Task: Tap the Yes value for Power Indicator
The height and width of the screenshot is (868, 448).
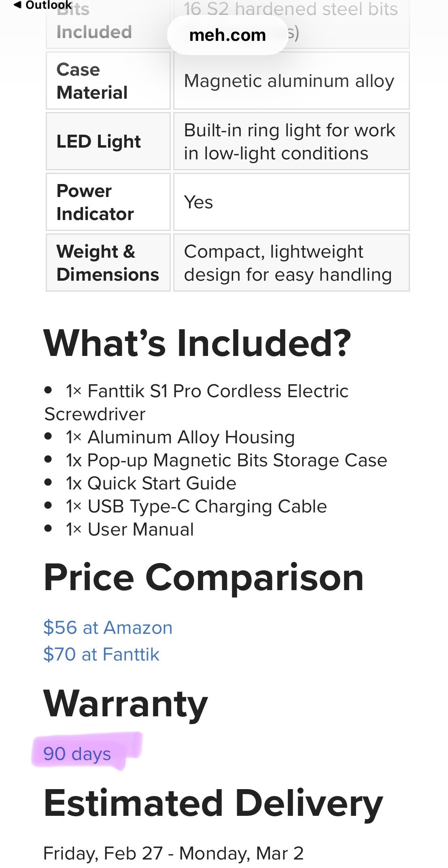Action: 198,202
